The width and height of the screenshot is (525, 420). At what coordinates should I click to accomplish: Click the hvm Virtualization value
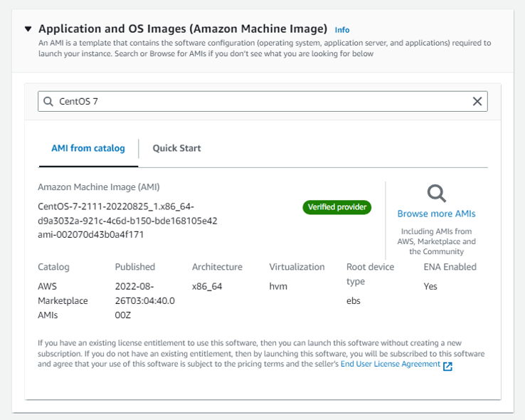pyautogui.click(x=278, y=286)
